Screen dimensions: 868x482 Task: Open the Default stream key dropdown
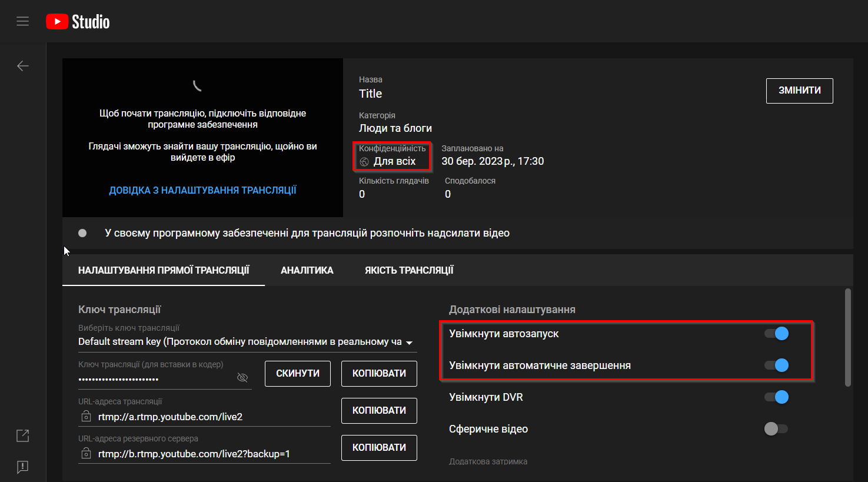pyautogui.click(x=410, y=341)
